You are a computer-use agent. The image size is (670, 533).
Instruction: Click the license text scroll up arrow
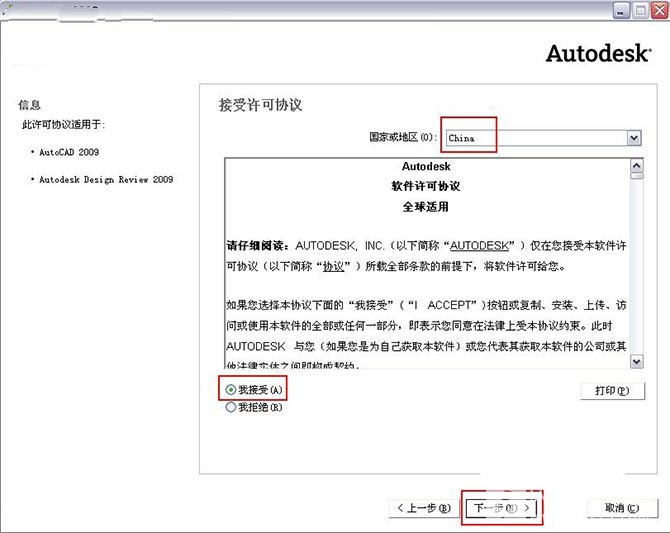637,165
